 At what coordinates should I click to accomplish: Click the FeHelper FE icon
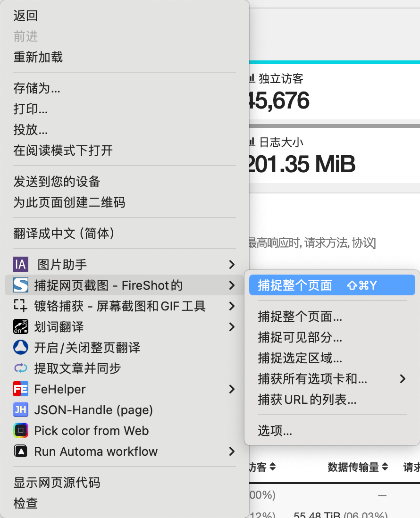[21, 389]
